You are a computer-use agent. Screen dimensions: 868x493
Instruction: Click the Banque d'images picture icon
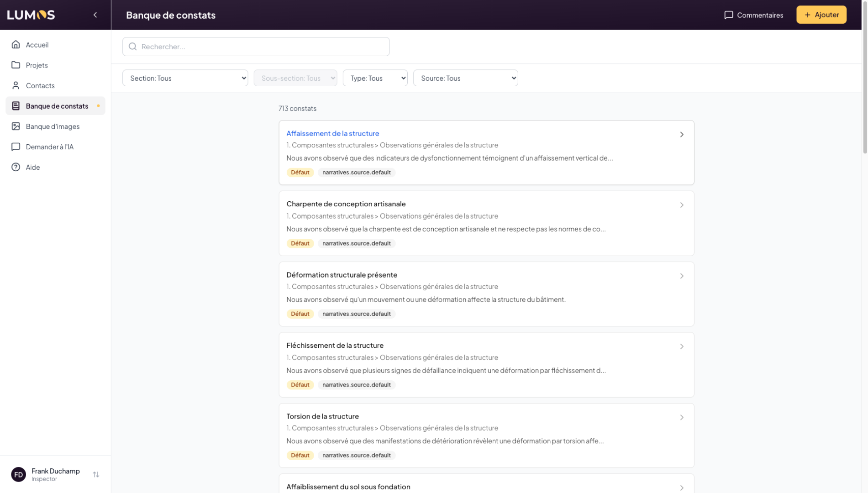[x=16, y=126]
